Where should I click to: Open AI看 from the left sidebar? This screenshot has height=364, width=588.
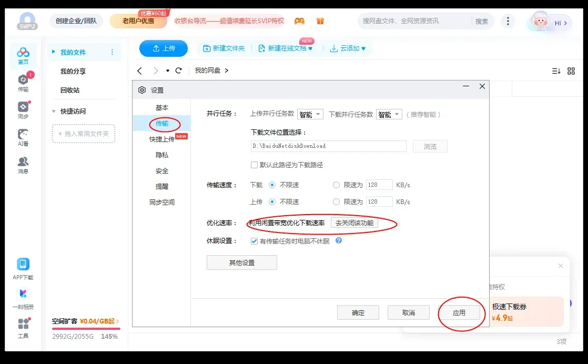pyautogui.click(x=22, y=136)
